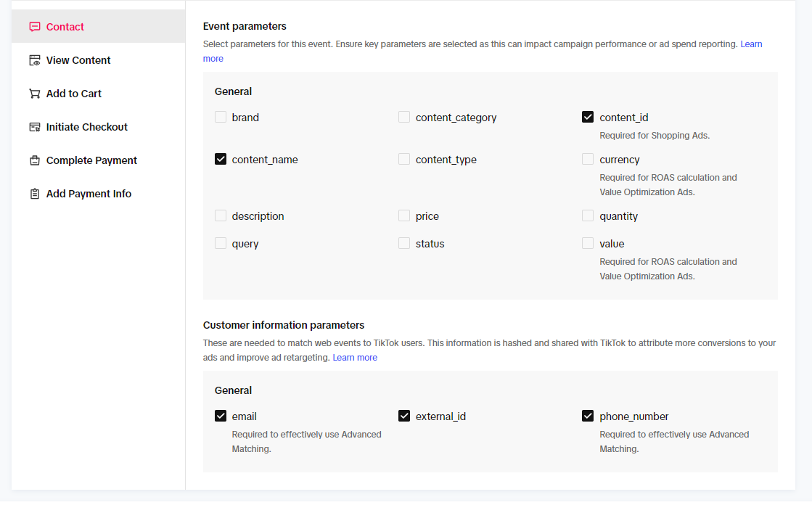Click the View Content eye-window icon
This screenshot has height=505, width=812.
pyautogui.click(x=35, y=60)
